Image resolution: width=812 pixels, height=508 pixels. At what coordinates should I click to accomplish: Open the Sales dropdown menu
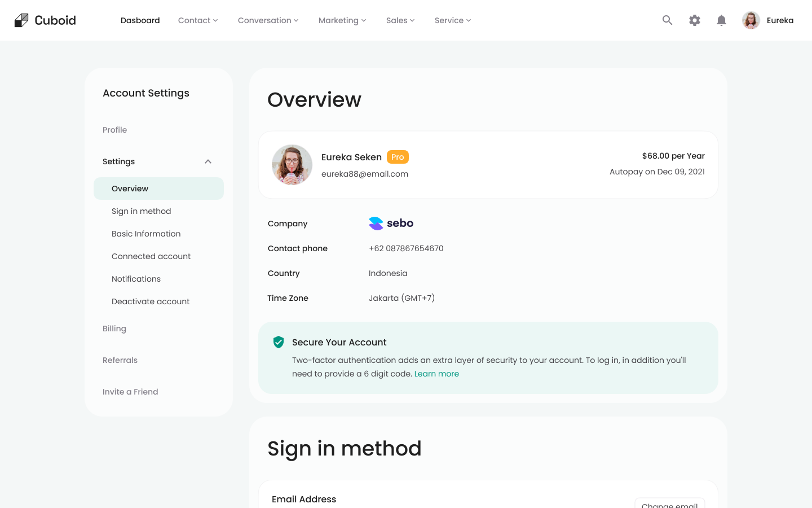(x=400, y=20)
